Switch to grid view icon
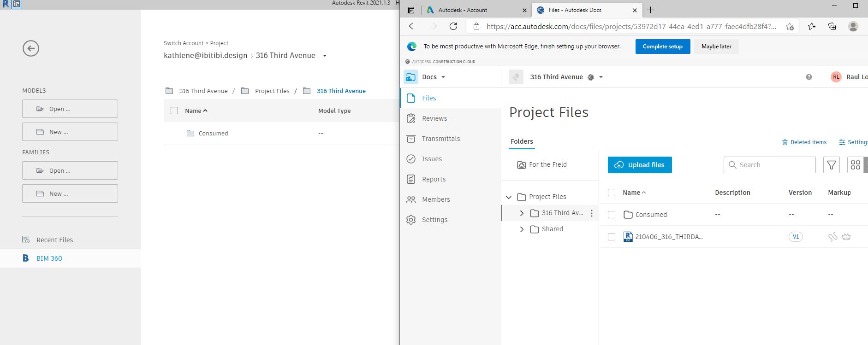This screenshot has width=868, height=345. click(x=856, y=165)
